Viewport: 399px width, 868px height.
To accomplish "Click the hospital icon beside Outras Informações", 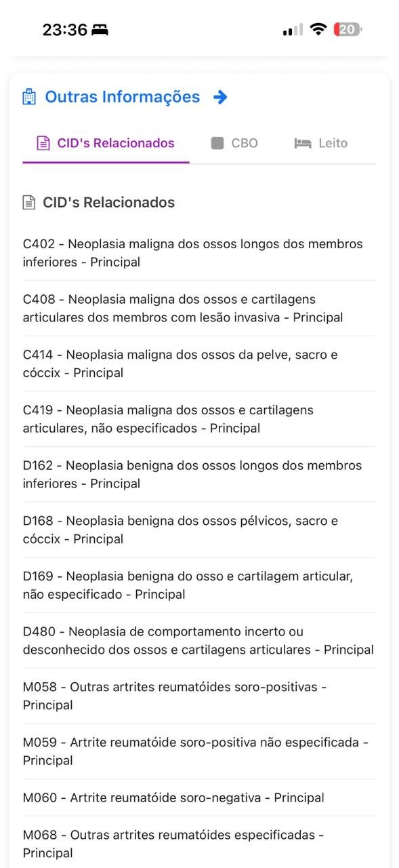I will [x=28, y=96].
